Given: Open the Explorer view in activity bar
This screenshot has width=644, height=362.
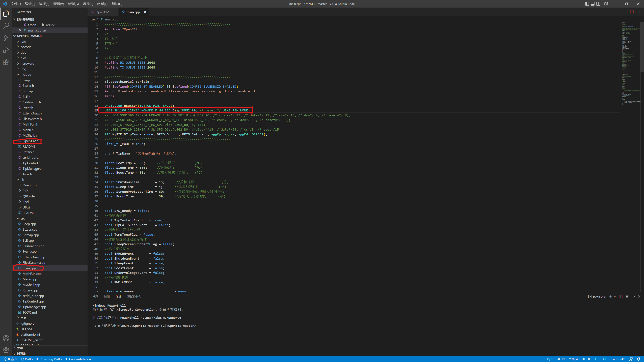Looking at the screenshot, I should tap(6, 13).
